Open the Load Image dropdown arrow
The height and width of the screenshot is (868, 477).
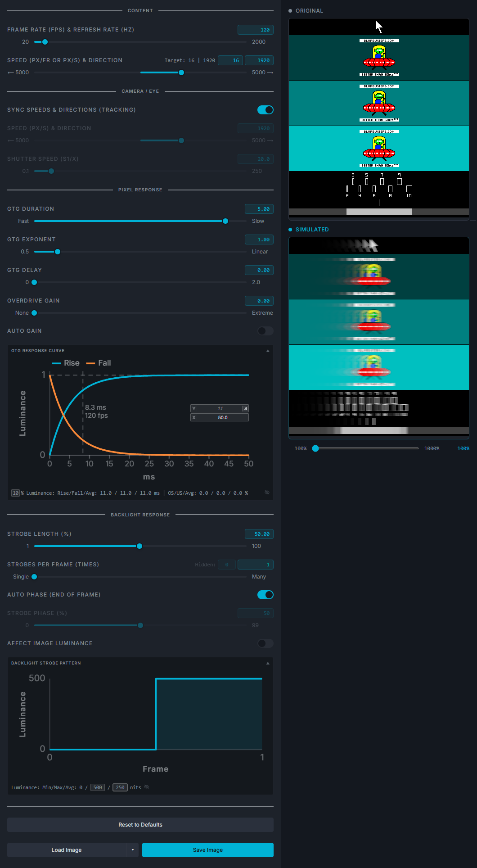click(x=133, y=850)
